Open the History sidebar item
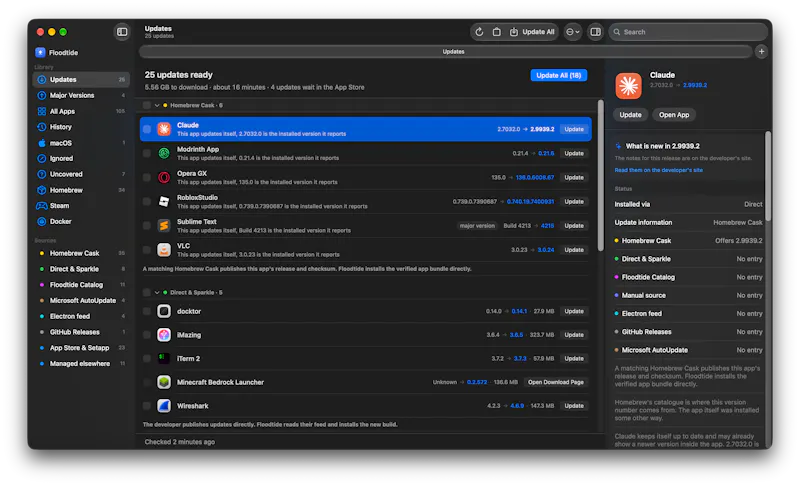Viewport: 800px width, 486px height. [82, 126]
